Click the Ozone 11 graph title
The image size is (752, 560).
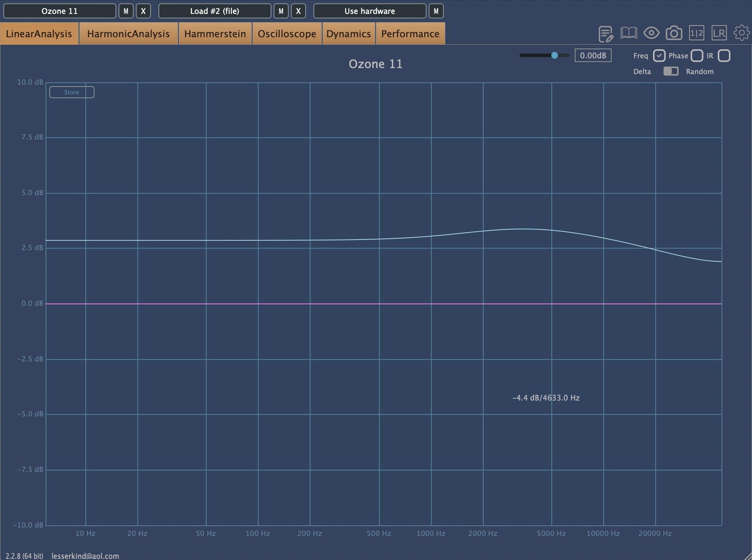point(375,64)
